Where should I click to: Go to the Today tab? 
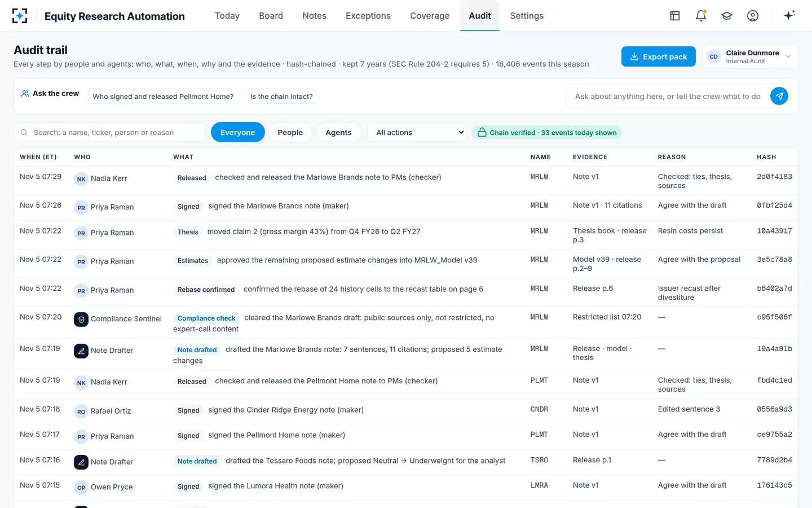[227, 16]
